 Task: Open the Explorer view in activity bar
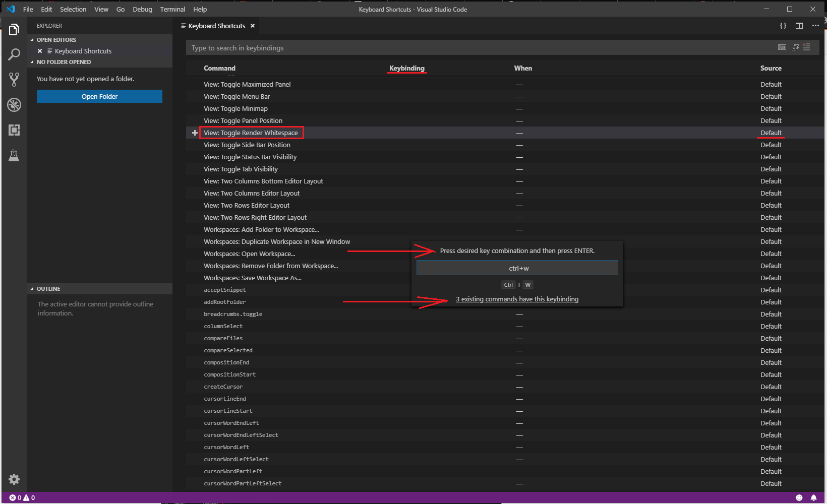[14, 30]
